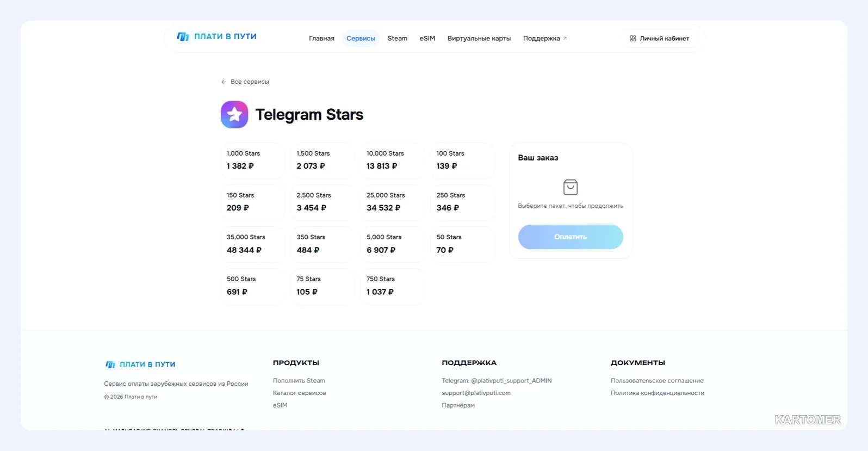The image size is (868, 451).
Task: Pick the 250 Stars package
Action: tap(462, 202)
